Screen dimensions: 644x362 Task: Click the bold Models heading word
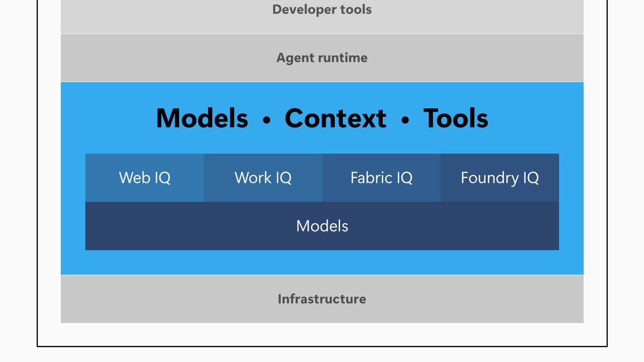202,118
